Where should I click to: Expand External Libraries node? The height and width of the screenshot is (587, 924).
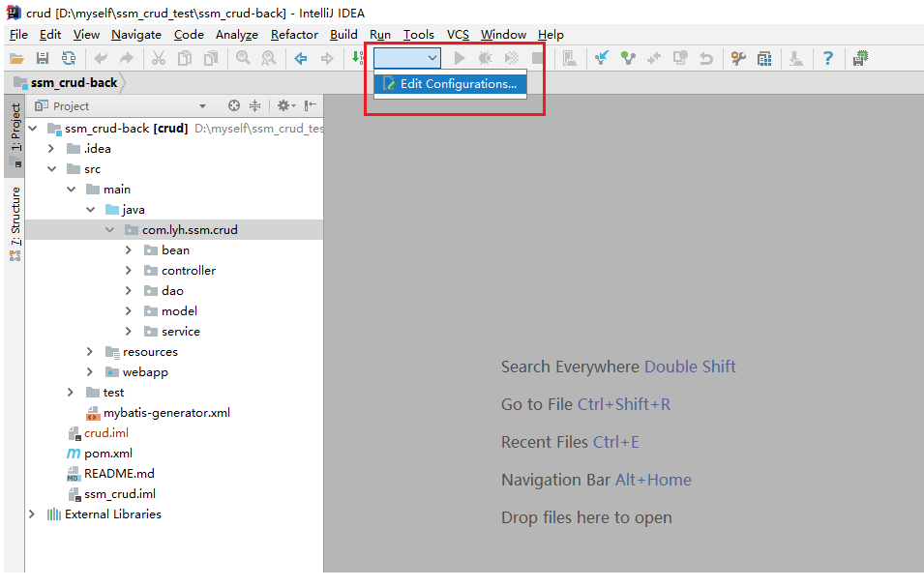[x=32, y=514]
